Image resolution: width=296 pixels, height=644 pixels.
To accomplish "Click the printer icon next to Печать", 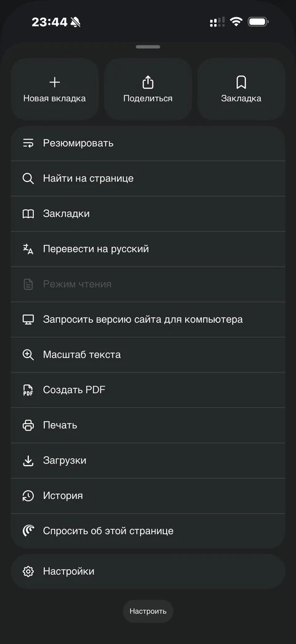I will (x=28, y=425).
